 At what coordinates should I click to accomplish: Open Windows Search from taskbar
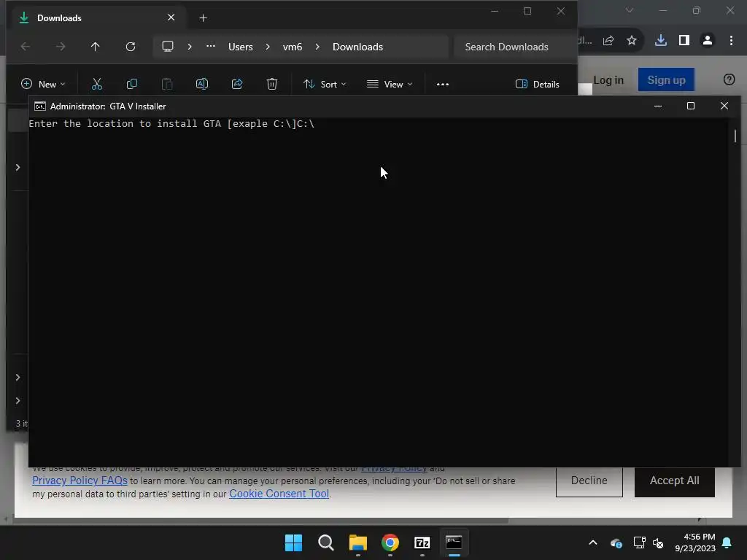(326, 542)
